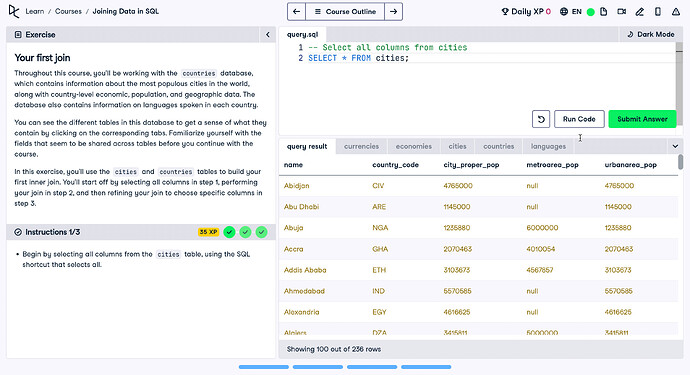Click the Courses breadcrumb link
Image resolution: width=690 pixels, height=375 pixels.
(x=68, y=11)
